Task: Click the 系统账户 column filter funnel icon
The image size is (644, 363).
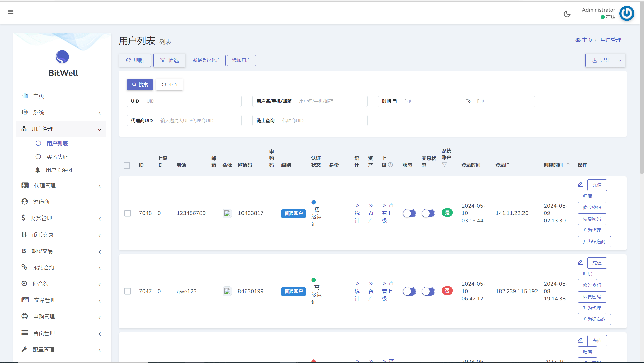Action: point(444,165)
